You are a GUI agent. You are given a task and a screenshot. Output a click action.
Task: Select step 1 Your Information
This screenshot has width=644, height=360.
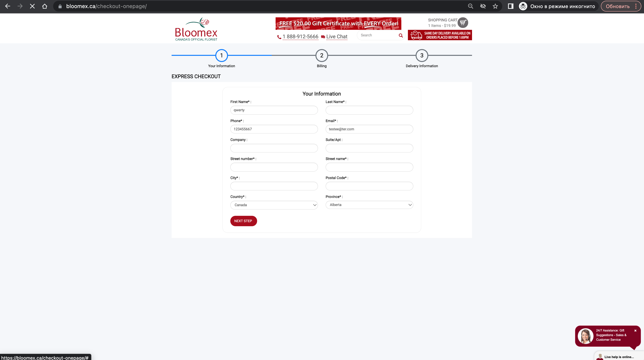221,55
